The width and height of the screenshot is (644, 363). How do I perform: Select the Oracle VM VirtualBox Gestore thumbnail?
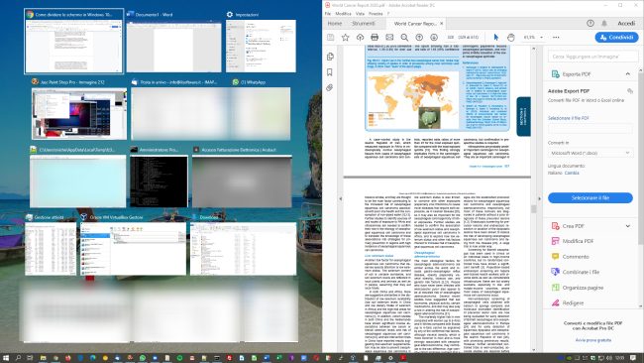[x=133, y=245]
